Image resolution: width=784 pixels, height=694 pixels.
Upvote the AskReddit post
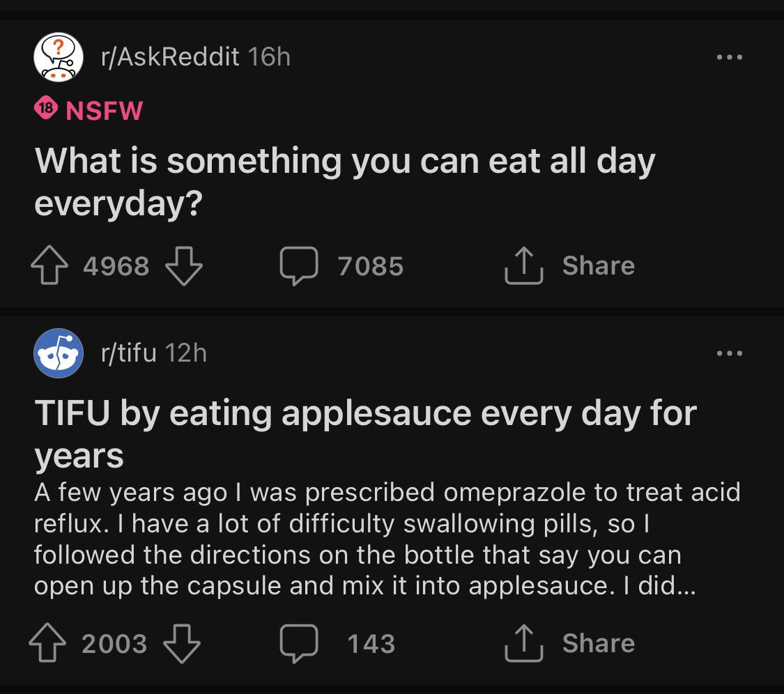tap(49, 266)
